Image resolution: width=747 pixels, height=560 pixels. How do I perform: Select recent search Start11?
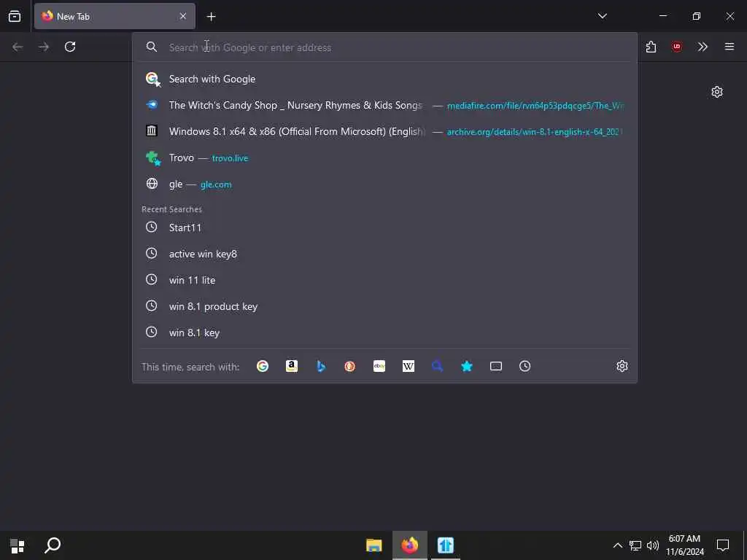tap(384, 227)
